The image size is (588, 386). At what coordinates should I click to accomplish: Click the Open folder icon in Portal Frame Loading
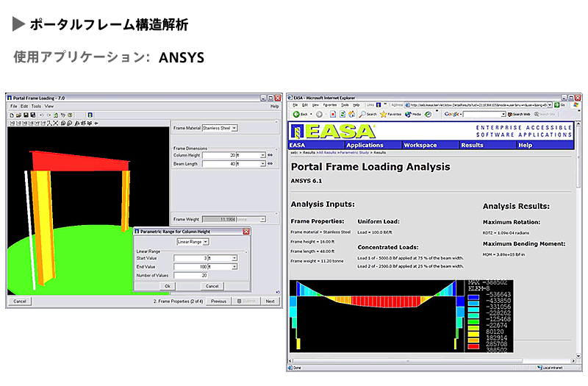19,115
